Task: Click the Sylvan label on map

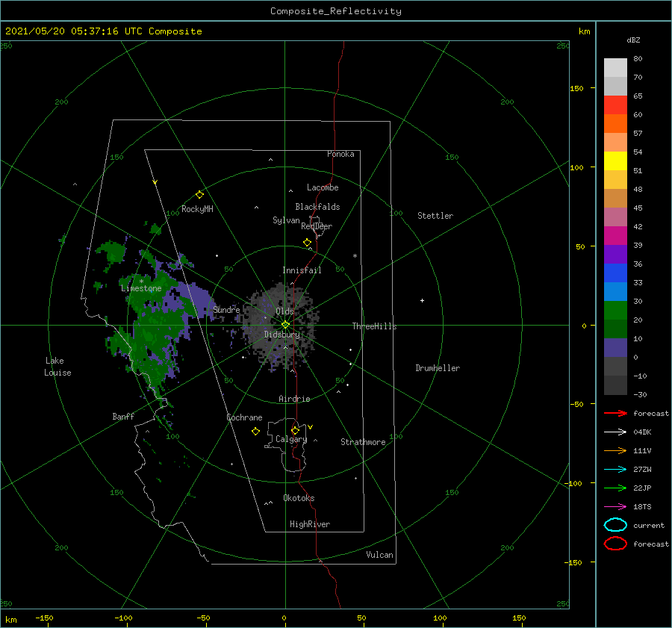Action: [x=286, y=220]
